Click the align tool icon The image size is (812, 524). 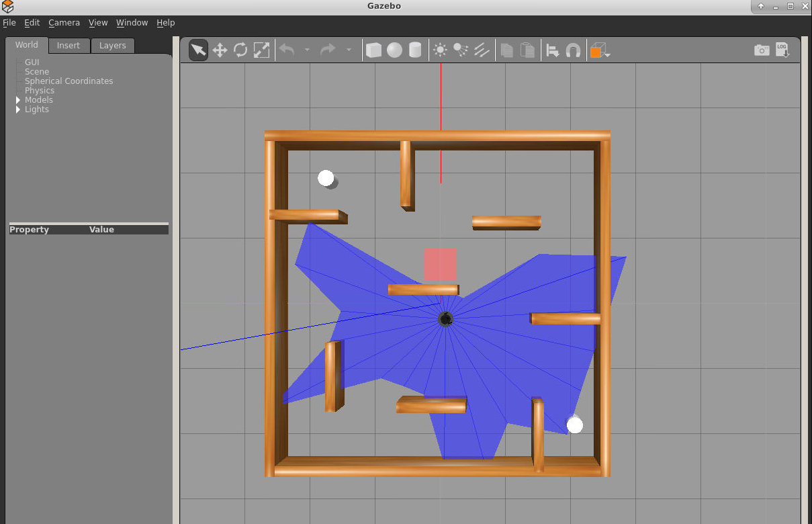[553, 50]
